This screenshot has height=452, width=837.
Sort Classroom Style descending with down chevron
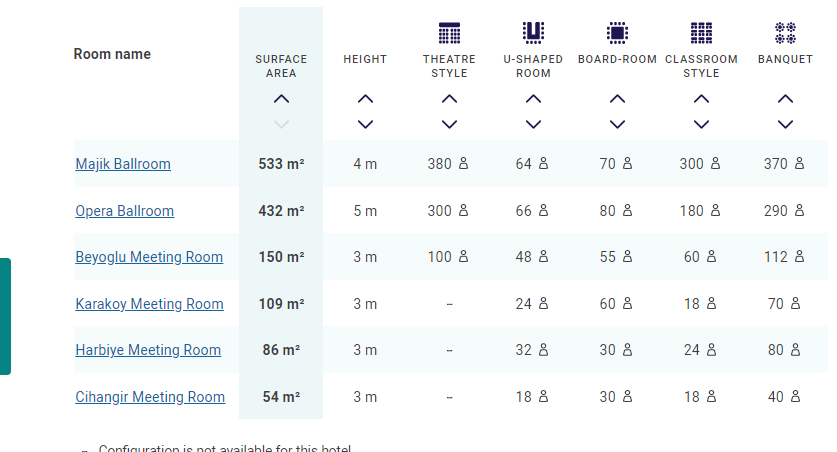[701, 124]
